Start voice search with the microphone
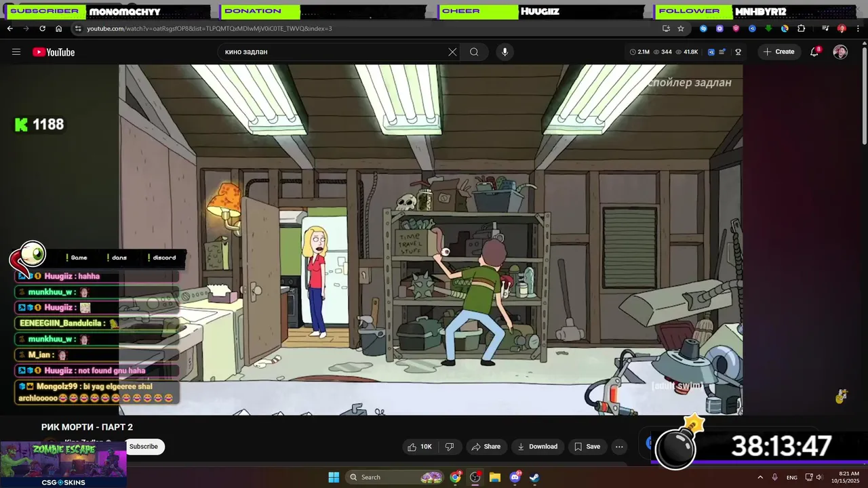The height and width of the screenshot is (488, 868). point(504,52)
